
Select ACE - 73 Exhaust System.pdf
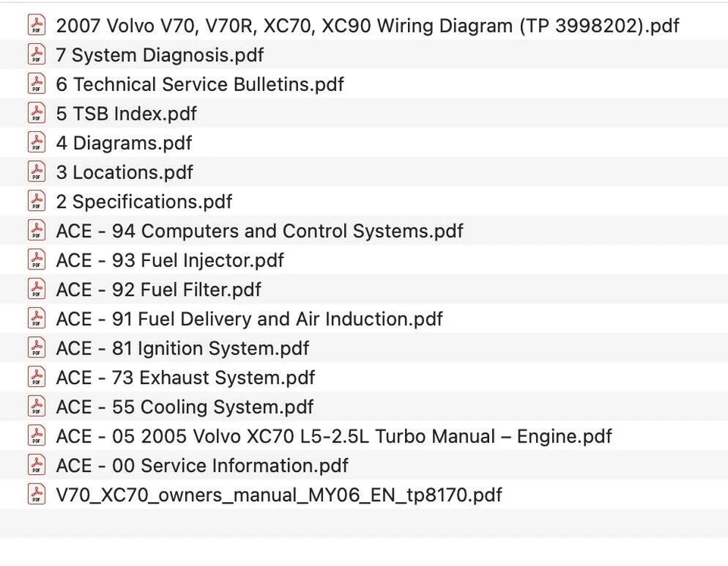coord(185,378)
